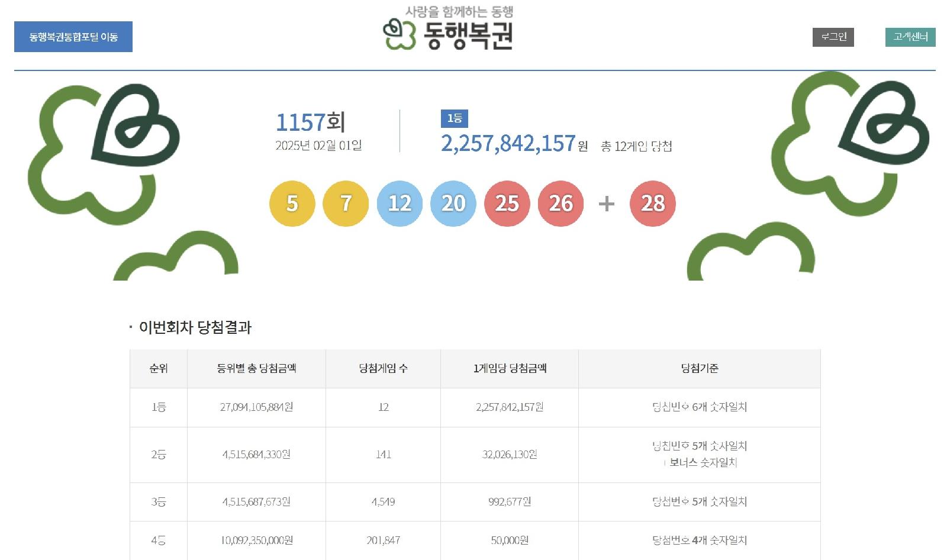The image size is (947, 560).
Task: Click the total amount 4,515,684,330원
Action: click(x=256, y=455)
